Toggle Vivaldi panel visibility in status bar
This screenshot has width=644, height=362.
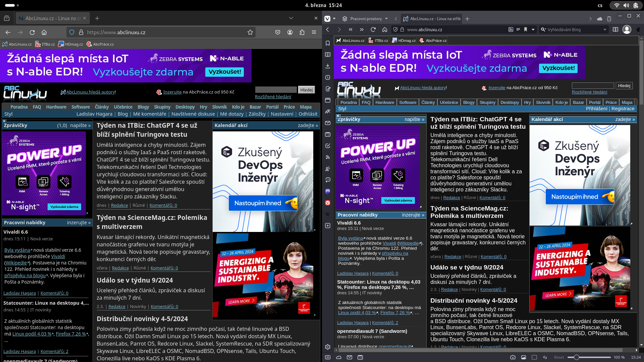(x=328, y=357)
